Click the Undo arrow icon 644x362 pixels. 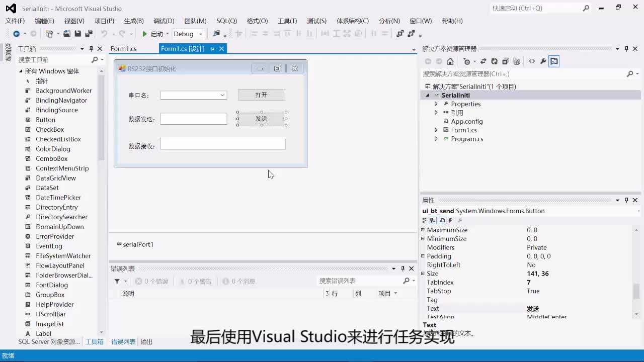(104, 34)
